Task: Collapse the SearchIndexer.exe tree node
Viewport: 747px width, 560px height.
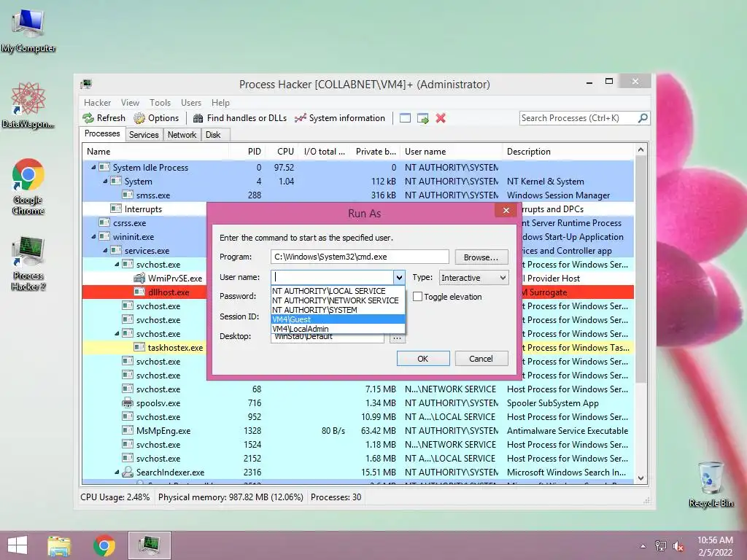Action: (x=117, y=472)
